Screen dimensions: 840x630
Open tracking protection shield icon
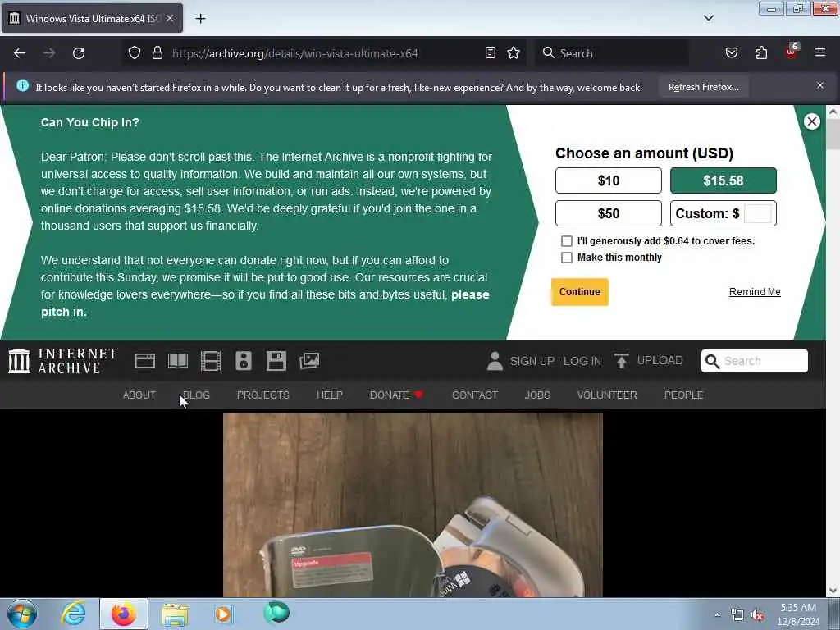pyautogui.click(x=135, y=53)
